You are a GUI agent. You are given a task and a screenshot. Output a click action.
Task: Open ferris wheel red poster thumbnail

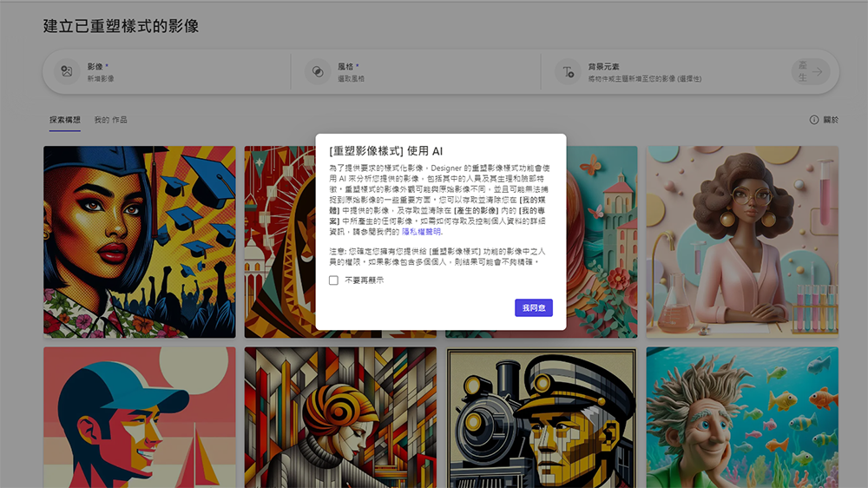pos(280,242)
